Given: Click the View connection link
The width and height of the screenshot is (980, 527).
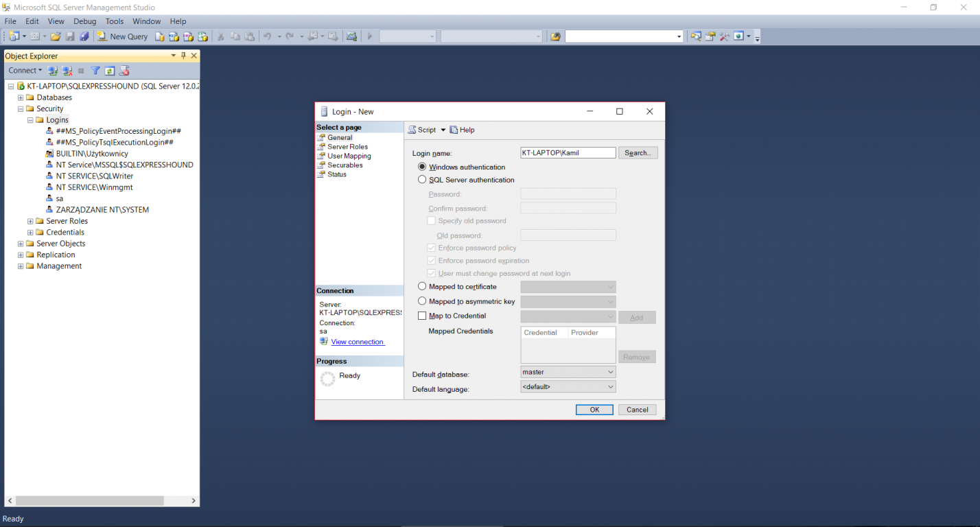Looking at the screenshot, I should [358, 342].
